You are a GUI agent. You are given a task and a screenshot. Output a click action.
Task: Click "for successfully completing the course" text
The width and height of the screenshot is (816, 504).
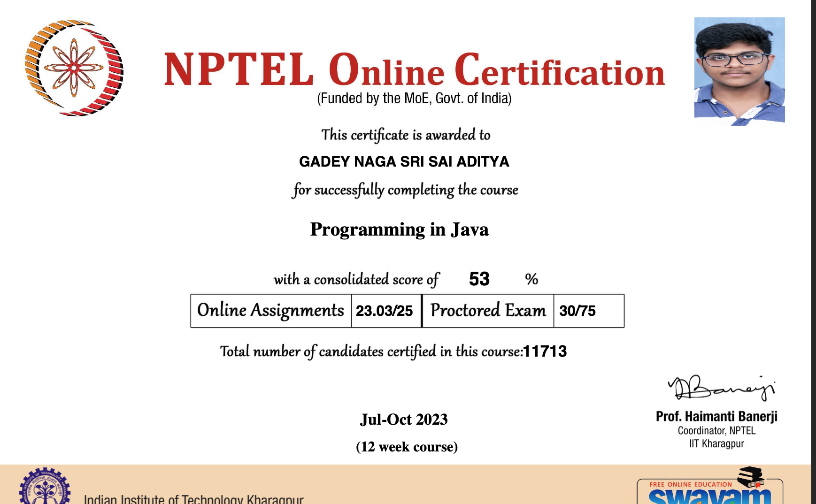pyautogui.click(x=405, y=190)
